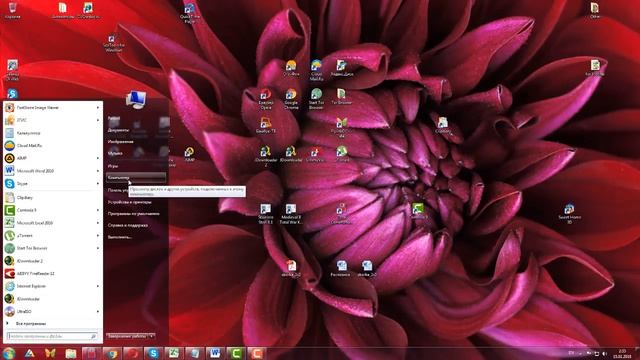Viewport: 640px width, 360px height.
Task: Launch Skype from the Start menu list
Action: pos(52,184)
